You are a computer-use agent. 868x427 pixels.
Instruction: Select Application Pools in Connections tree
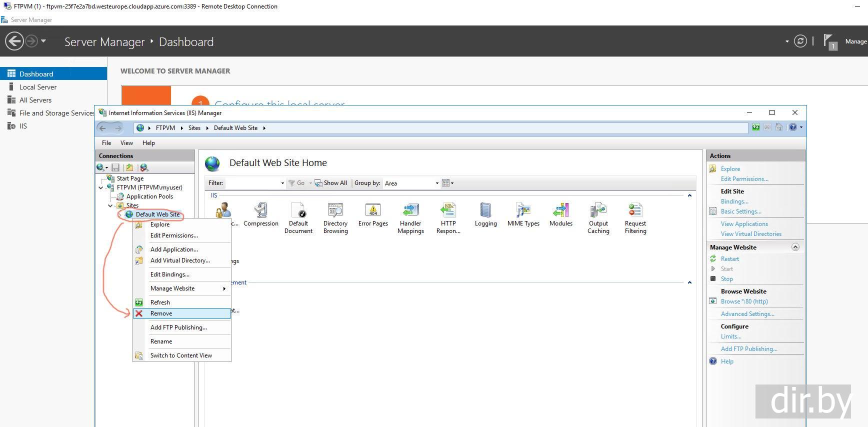[149, 196]
